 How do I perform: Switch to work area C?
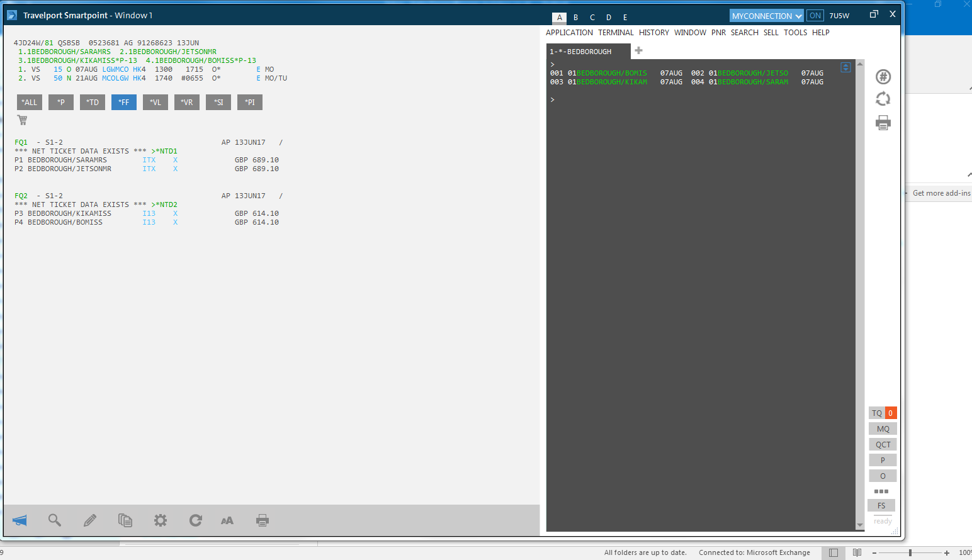click(592, 18)
